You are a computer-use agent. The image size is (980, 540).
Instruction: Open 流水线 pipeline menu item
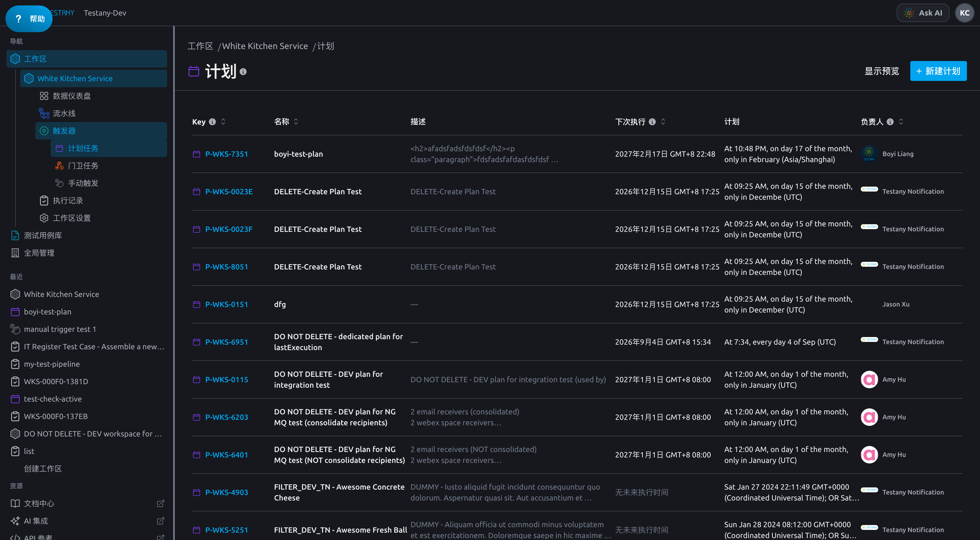pos(101,114)
